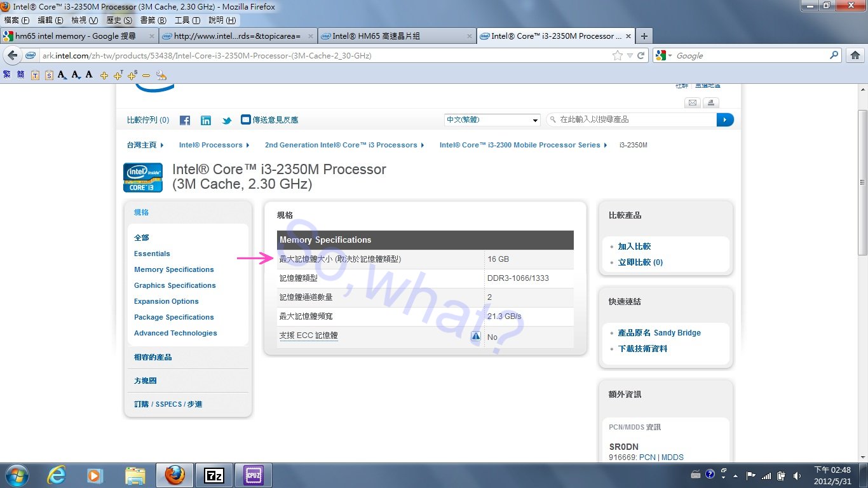This screenshot has height=488, width=868.
Task: Click the clipboard S conversion icon
Action: 49,75
